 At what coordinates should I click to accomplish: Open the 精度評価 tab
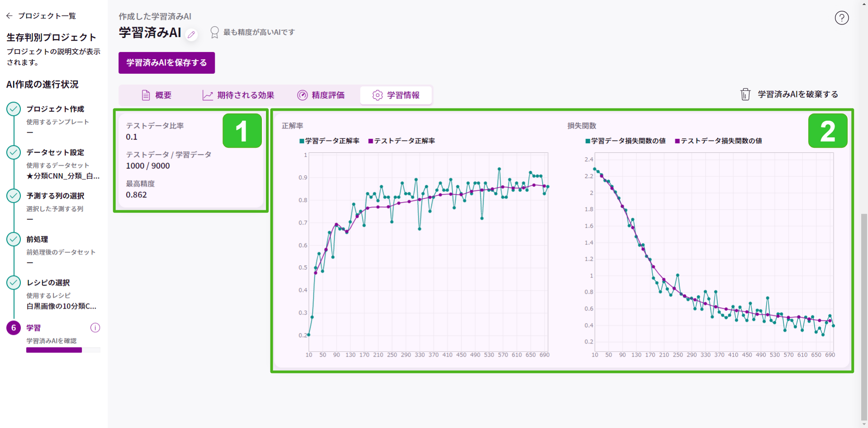(x=321, y=95)
